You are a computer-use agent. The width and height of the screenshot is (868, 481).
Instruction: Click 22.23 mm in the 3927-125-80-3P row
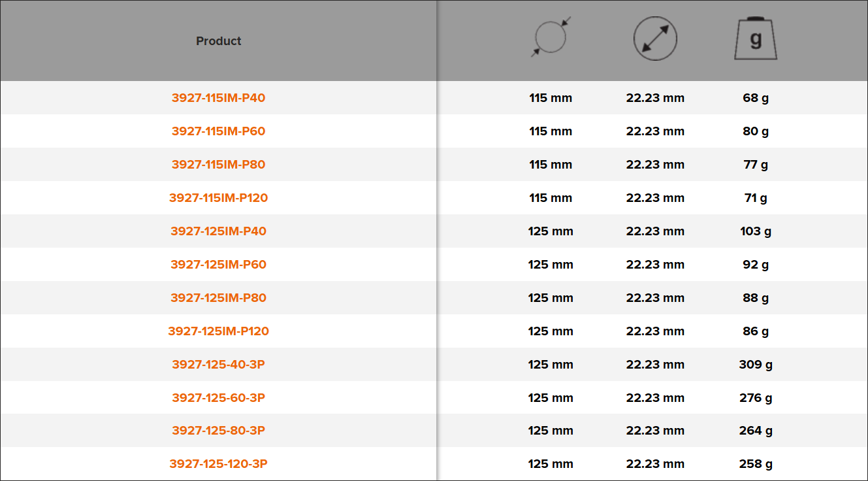pyautogui.click(x=655, y=431)
